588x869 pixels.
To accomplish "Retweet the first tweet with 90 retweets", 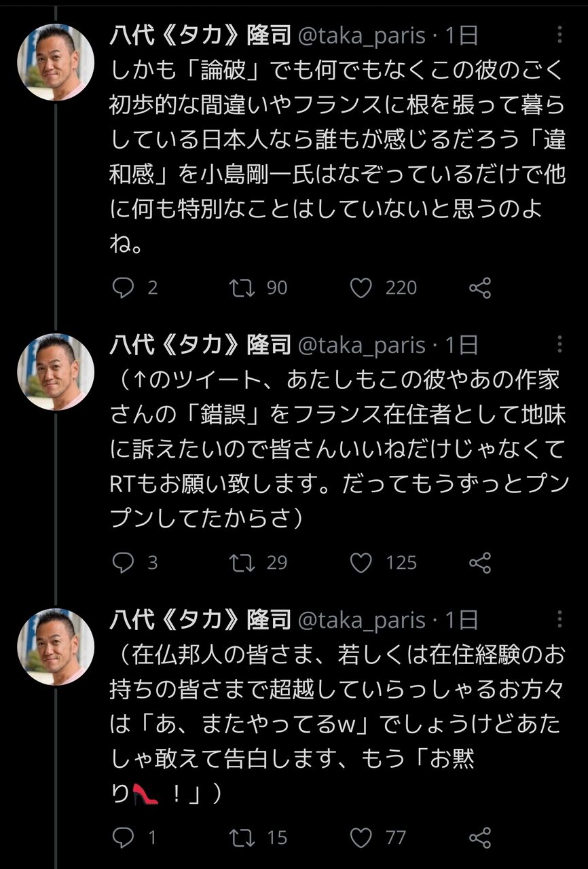I will tap(242, 288).
